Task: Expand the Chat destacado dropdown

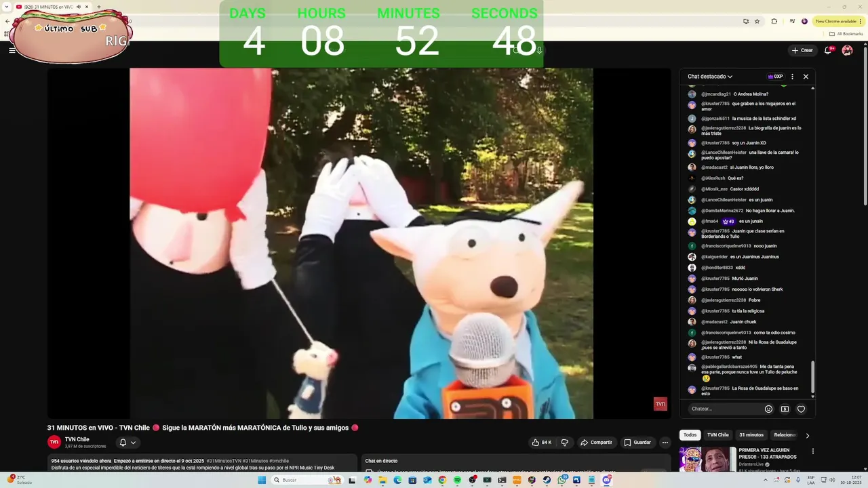Action: coord(710,77)
